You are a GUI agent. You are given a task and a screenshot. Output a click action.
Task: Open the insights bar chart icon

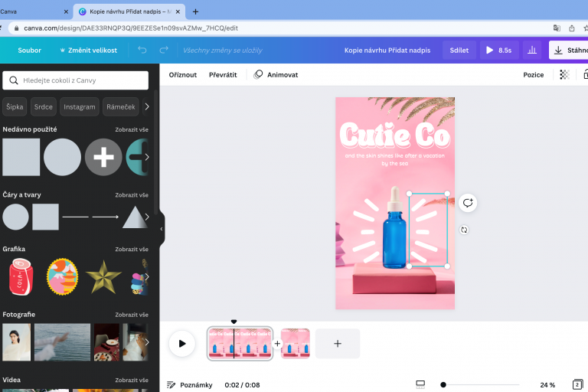pyautogui.click(x=531, y=50)
